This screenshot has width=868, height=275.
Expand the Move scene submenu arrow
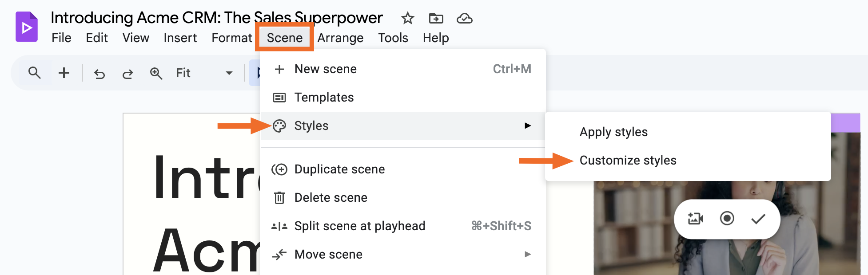[528, 254]
